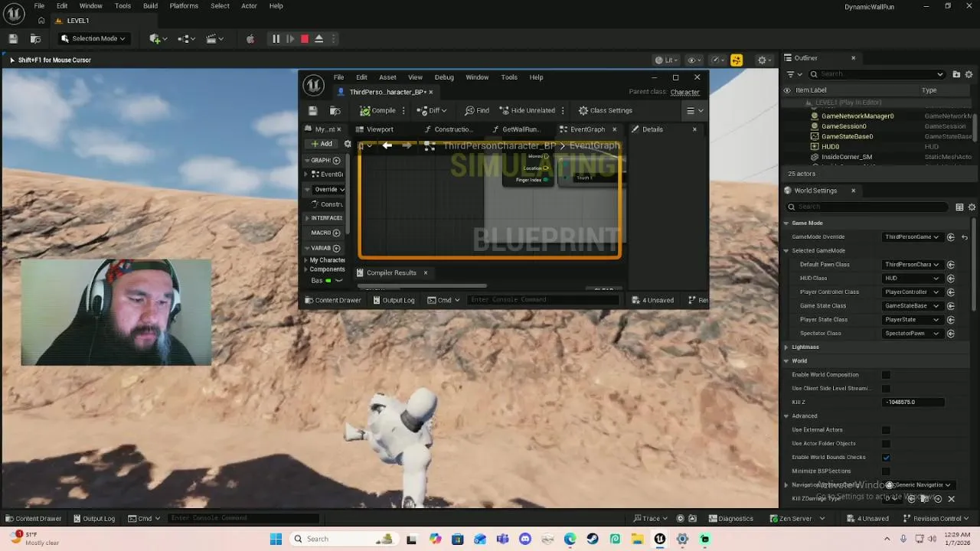Open the Platforms menu in the main editor
The image size is (980, 551).
[x=184, y=5]
